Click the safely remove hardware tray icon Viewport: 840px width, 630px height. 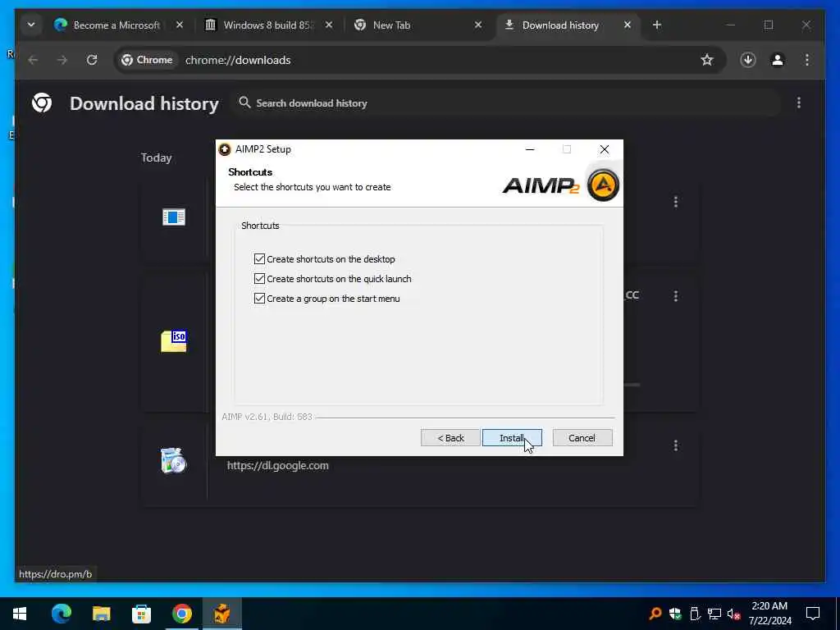695,614
